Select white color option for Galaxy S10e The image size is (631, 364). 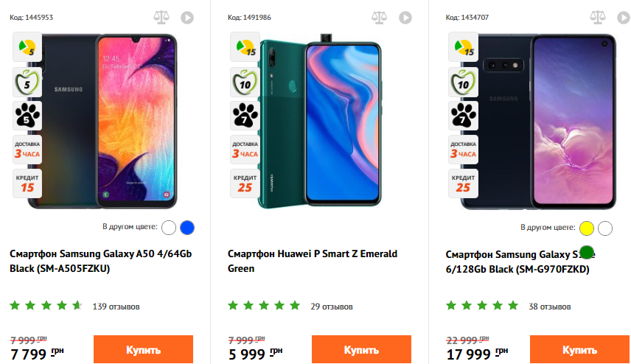pyautogui.click(x=605, y=228)
